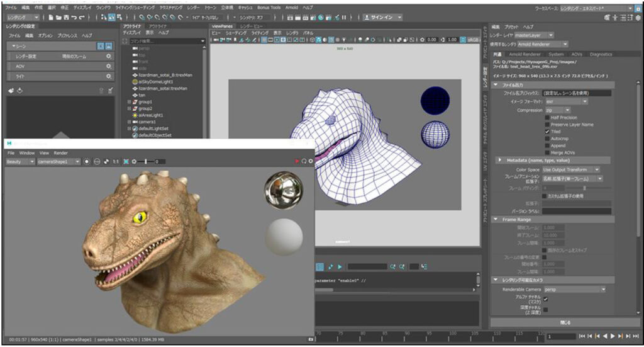This screenshot has width=644, height=347.
Task: Click the Open Scene folder icon
Action: (x=58, y=17)
